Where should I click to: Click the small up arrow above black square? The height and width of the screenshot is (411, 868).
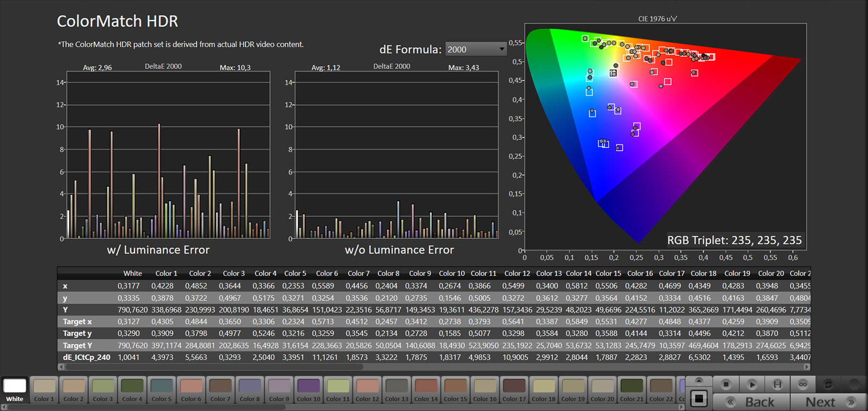coord(699,380)
